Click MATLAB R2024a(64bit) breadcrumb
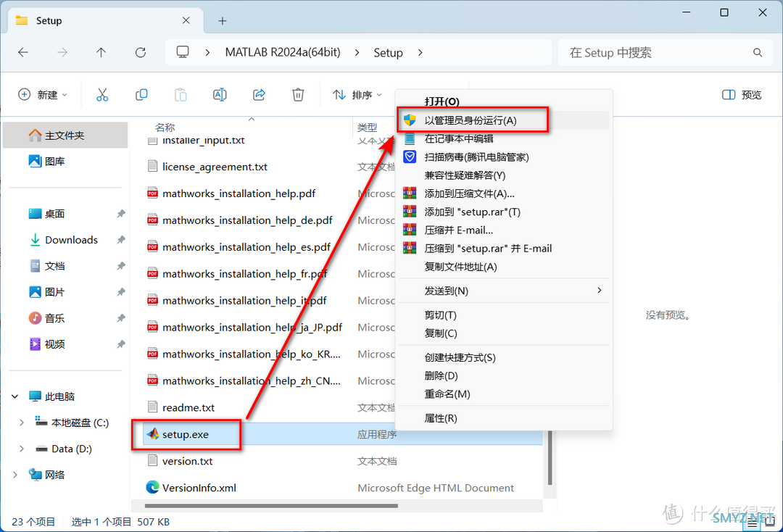The height and width of the screenshot is (532, 783). coord(283,52)
